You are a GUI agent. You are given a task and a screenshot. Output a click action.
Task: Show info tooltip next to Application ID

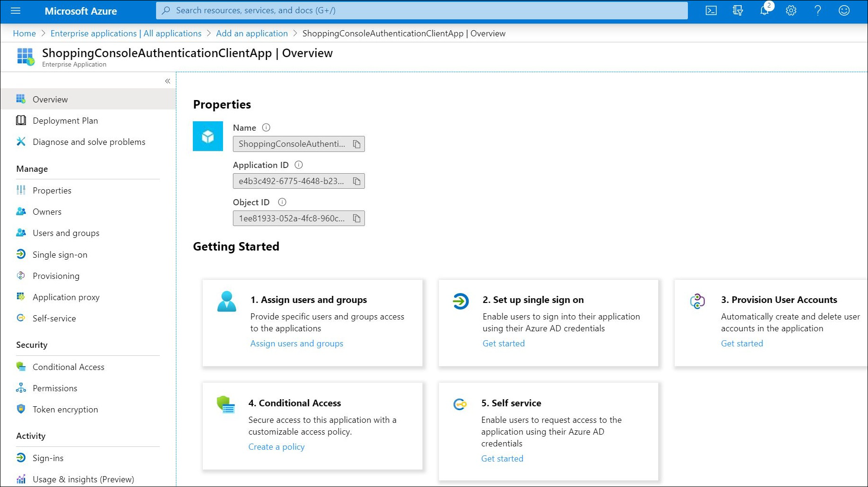tap(298, 165)
